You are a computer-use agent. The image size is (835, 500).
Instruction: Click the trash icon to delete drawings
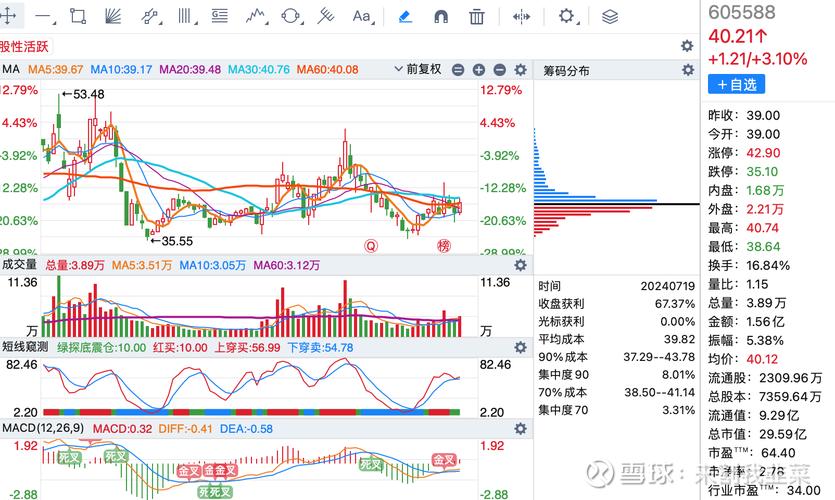477,16
